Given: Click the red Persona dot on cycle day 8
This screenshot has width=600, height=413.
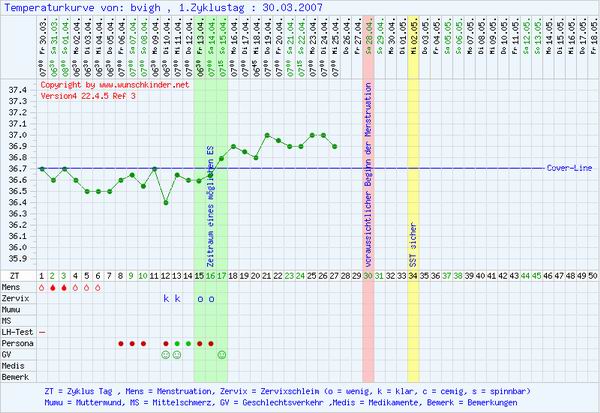Looking at the screenshot, I should [121, 343].
